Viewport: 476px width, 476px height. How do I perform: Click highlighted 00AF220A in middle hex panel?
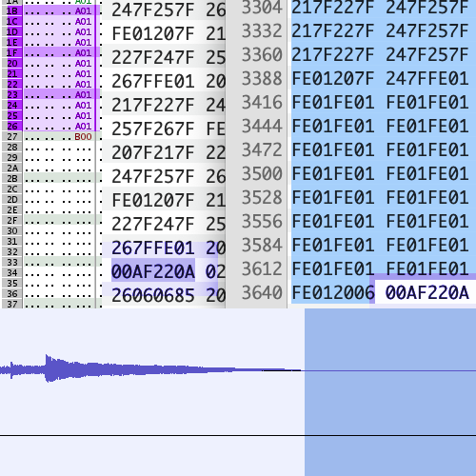(x=153, y=271)
